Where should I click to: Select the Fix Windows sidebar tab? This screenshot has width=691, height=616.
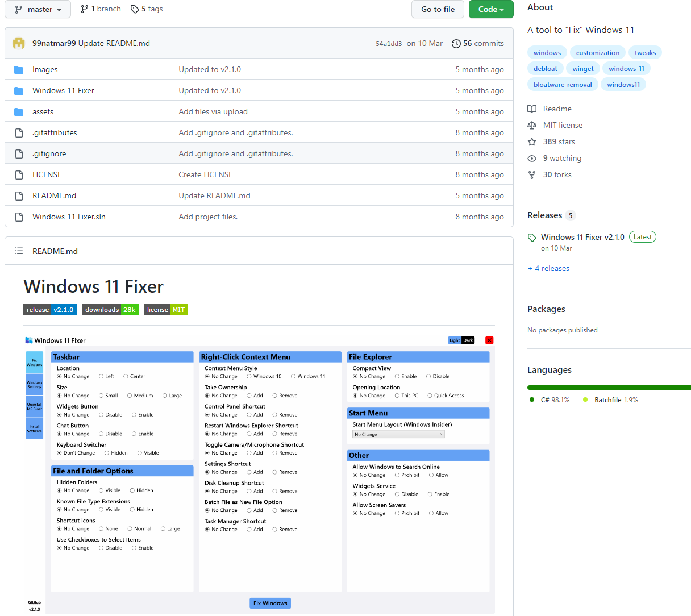coord(34,362)
